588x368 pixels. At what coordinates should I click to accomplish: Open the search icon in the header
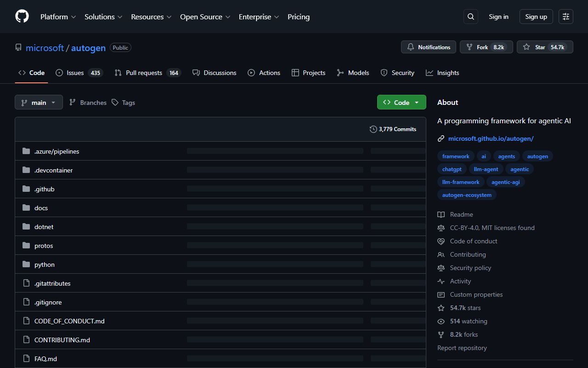point(470,17)
